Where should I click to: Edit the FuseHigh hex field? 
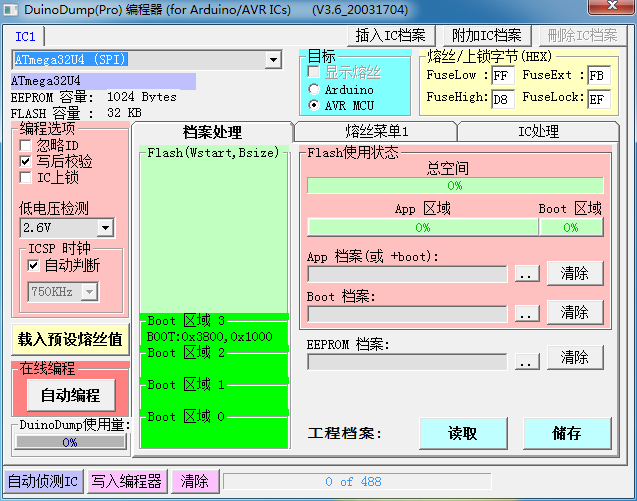coord(503,99)
